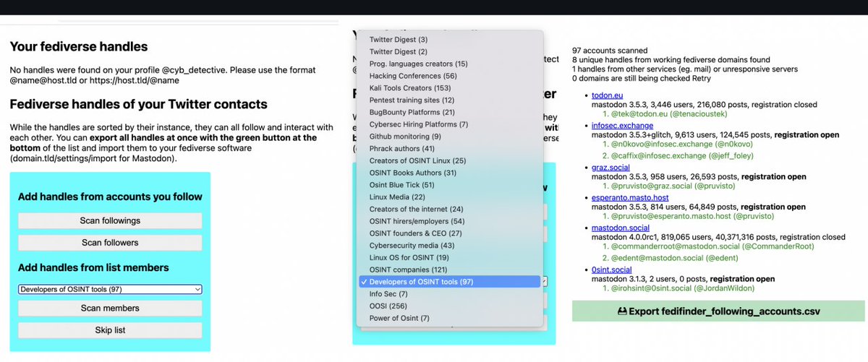The width and height of the screenshot is (868, 362).
Task: Click 'Fediverse handles of your Twitter contacts' heading
Action: tap(139, 104)
